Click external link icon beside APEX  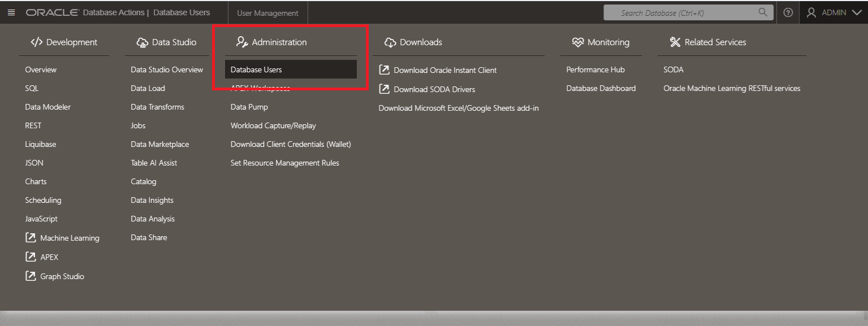click(31, 257)
